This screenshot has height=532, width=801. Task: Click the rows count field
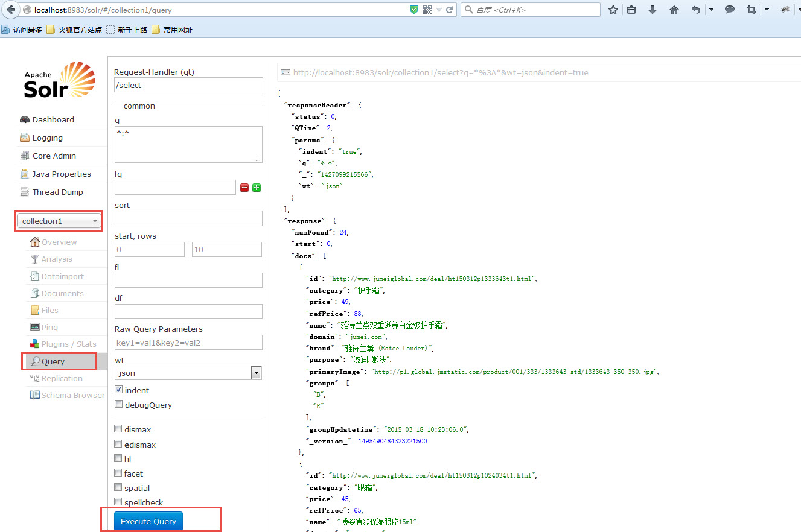pos(227,249)
